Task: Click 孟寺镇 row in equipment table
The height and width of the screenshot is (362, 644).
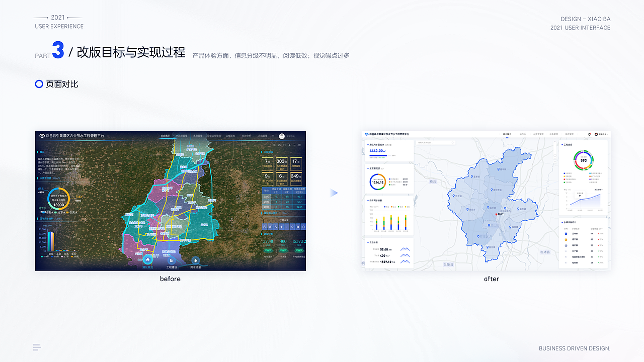Action: coord(584,234)
